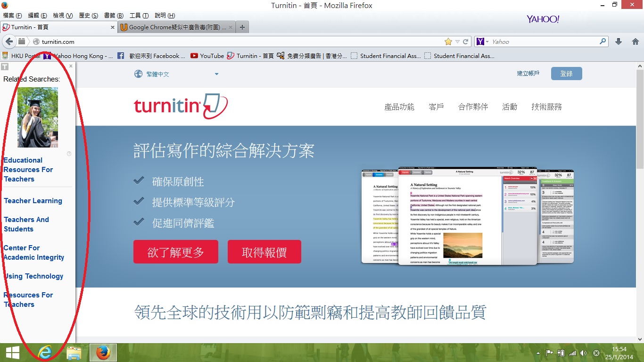Open the 技術服務 navigation item

(546, 107)
